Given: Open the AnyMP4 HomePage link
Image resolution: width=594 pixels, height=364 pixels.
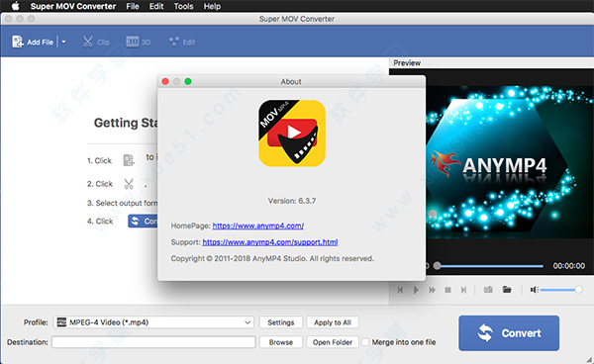Looking at the screenshot, I should 258,226.
